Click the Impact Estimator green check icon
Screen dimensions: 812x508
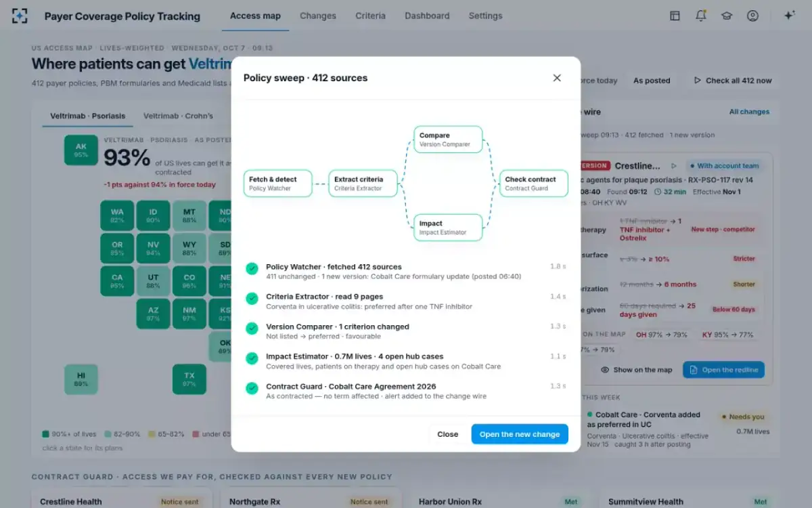tap(252, 358)
